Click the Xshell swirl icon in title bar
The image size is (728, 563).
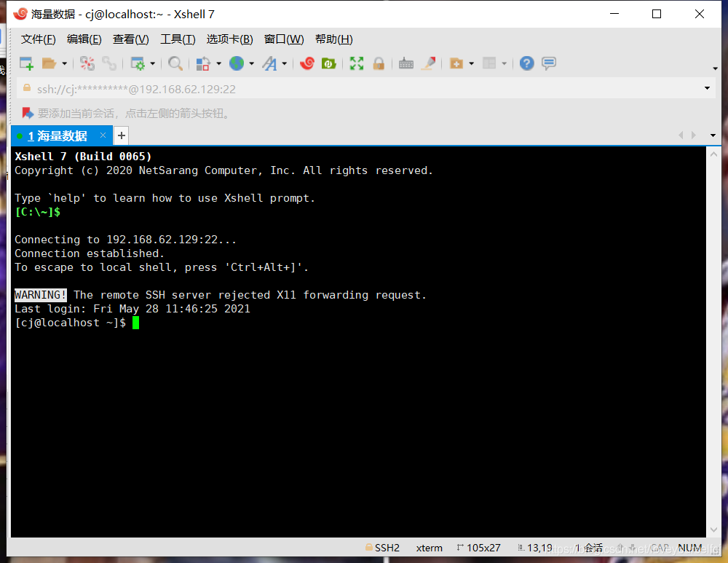[20, 14]
